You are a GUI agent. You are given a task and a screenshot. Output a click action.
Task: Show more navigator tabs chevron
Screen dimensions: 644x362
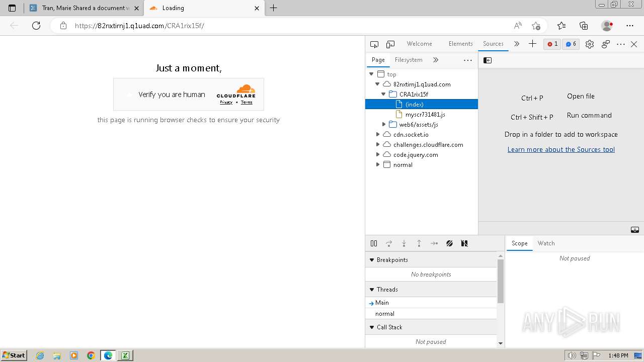click(436, 60)
